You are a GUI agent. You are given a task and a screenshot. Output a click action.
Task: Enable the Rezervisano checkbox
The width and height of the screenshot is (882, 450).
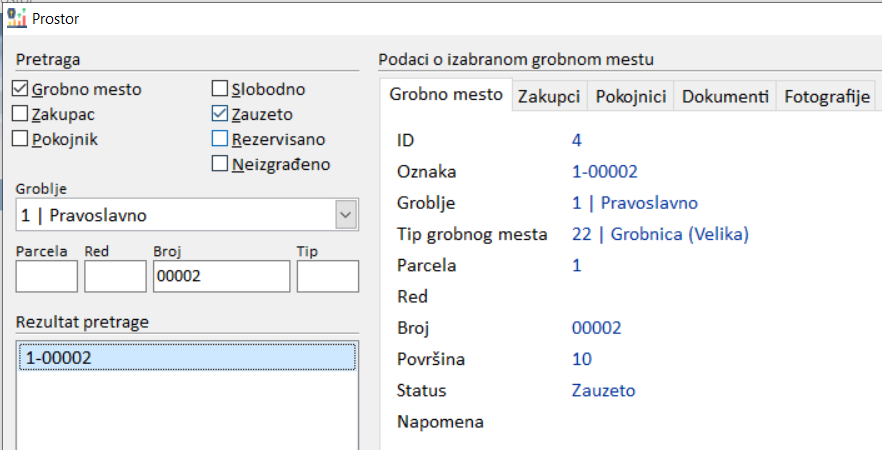tap(220, 139)
